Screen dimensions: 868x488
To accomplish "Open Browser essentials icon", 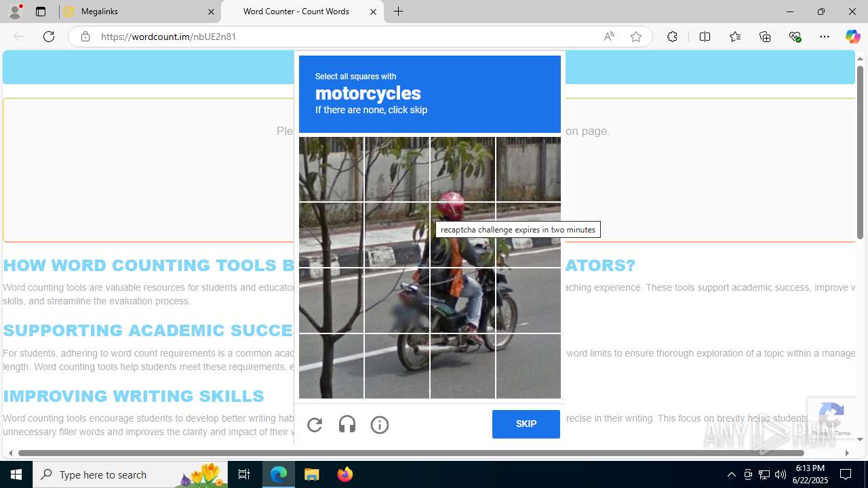I will click(795, 37).
